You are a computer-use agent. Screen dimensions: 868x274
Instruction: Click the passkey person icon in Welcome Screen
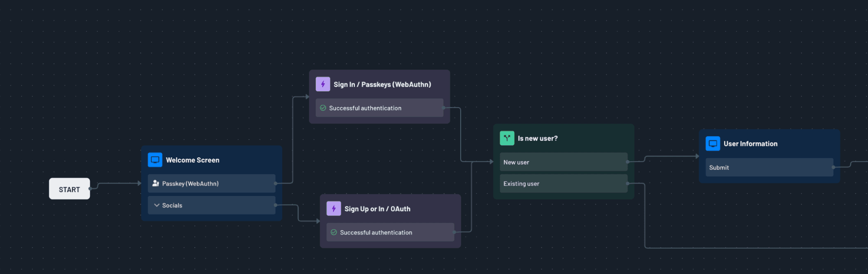[x=155, y=183]
